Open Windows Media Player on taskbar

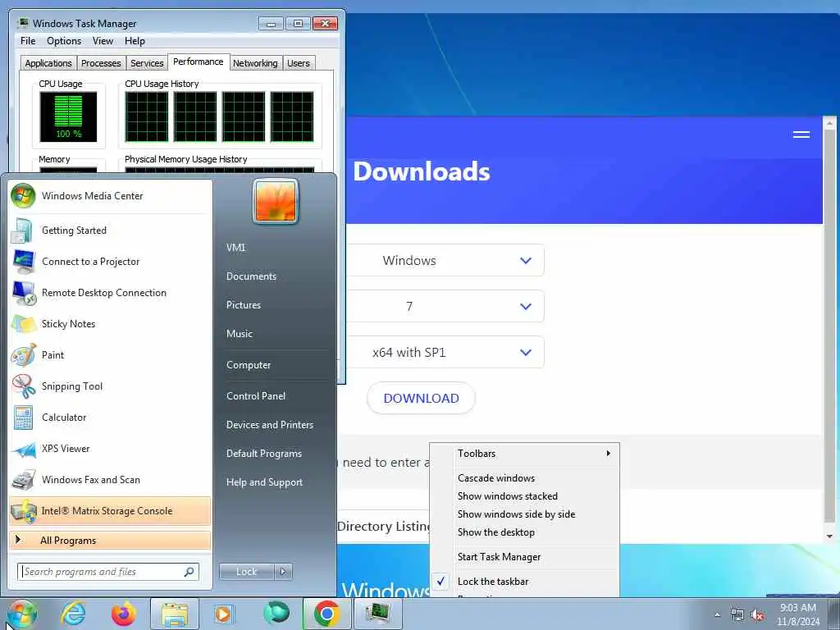coord(224,614)
